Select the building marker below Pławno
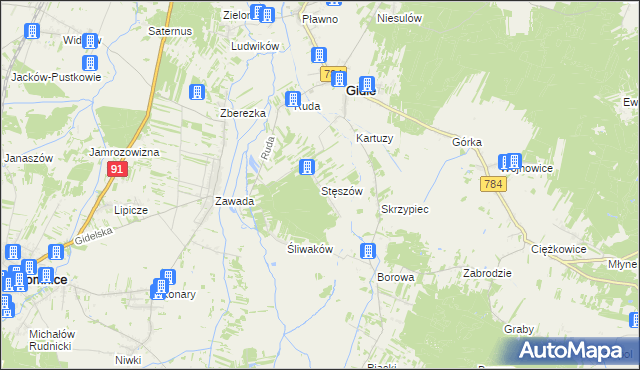Screen dimensions: 640x370 pyautogui.click(x=319, y=55)
